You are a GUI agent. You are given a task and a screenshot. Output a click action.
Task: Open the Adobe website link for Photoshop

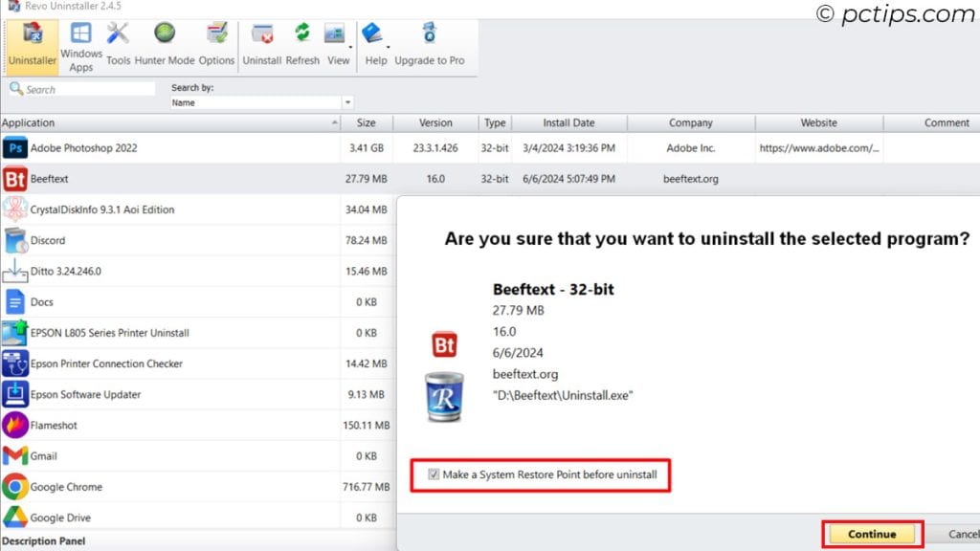click(x=818, y=147)
